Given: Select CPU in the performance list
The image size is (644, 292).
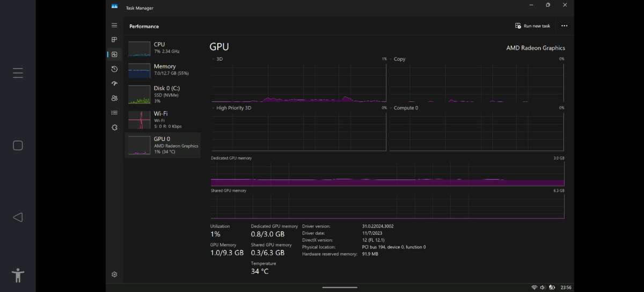Looking at the screenshot, I should point(163,48).
